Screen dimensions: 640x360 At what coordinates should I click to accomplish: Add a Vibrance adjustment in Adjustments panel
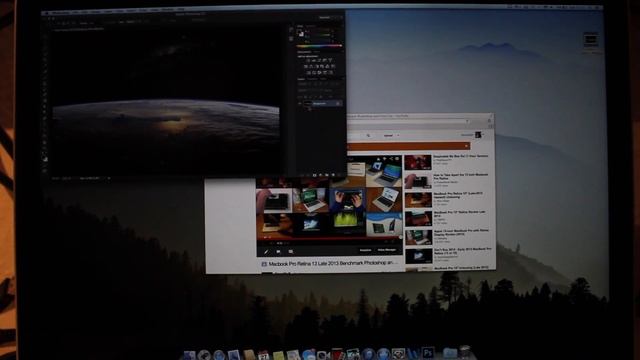click(330, 60)
